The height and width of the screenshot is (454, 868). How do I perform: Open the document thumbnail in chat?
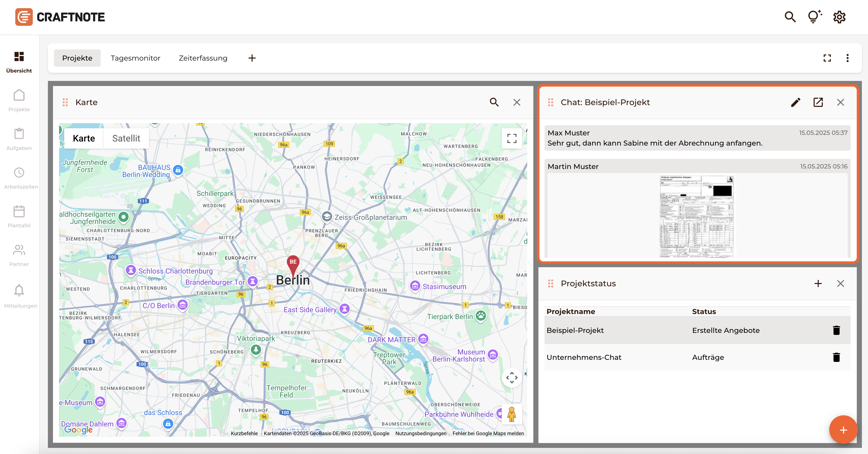(x=697, y=216)
